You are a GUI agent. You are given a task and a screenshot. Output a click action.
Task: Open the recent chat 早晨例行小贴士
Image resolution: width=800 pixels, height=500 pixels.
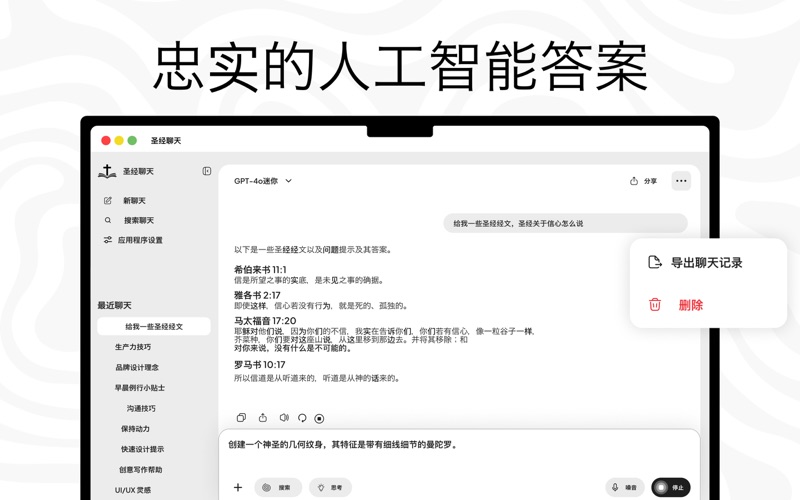[140, 388]
